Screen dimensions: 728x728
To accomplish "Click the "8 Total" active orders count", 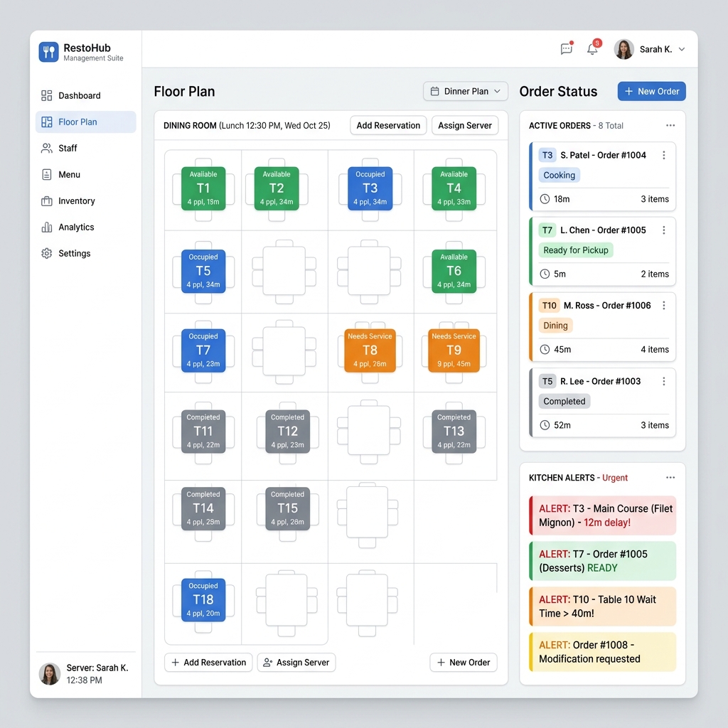I will point(611,125).
